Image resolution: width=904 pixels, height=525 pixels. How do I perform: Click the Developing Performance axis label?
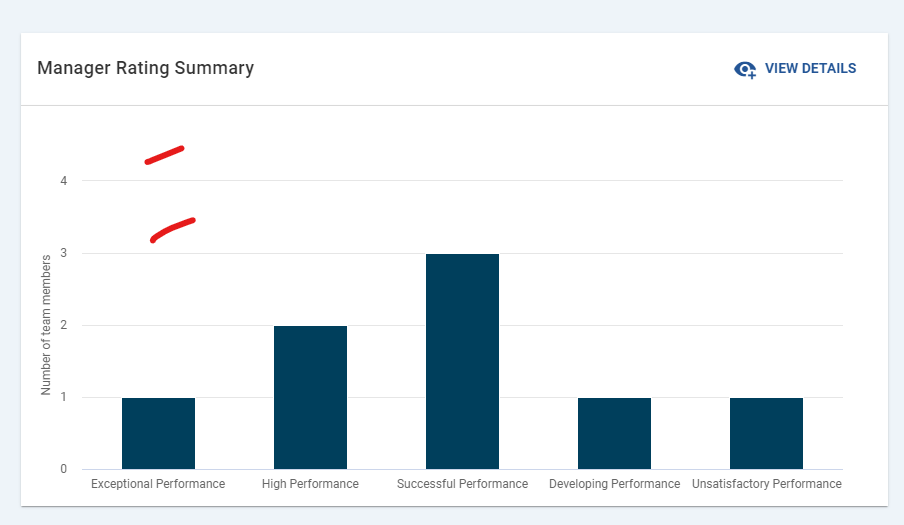click(614, 484)
